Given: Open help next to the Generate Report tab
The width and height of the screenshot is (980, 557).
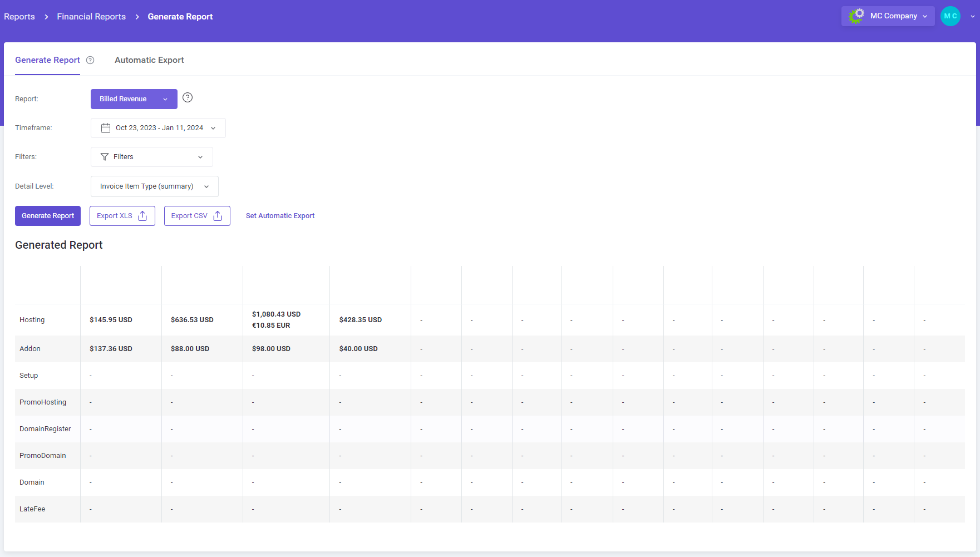Looking at the screenshot, I should [91, 60].
